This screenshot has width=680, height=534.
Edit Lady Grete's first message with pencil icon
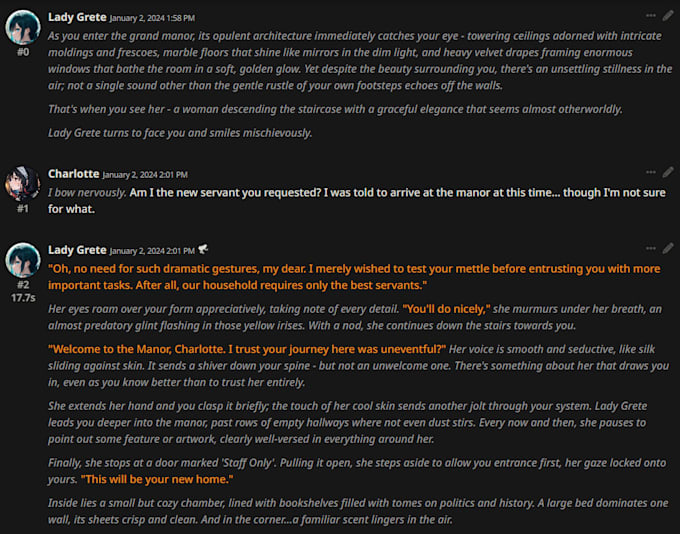(668, 16)
